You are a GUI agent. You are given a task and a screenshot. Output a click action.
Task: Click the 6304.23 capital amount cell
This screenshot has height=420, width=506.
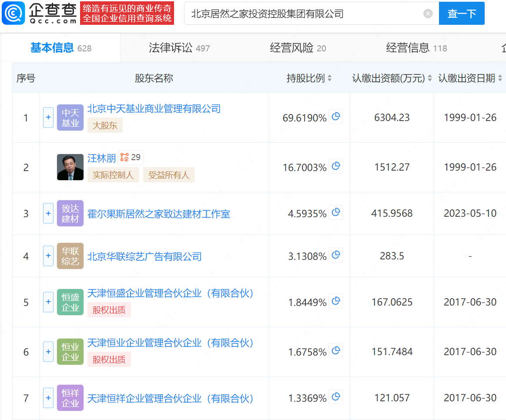(392, 118)
